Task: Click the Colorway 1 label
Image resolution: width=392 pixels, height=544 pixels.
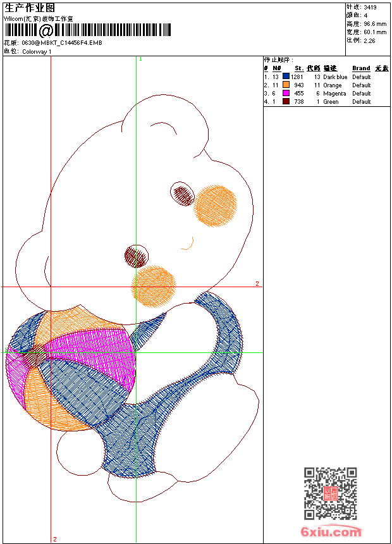Action: coord(37,52)
